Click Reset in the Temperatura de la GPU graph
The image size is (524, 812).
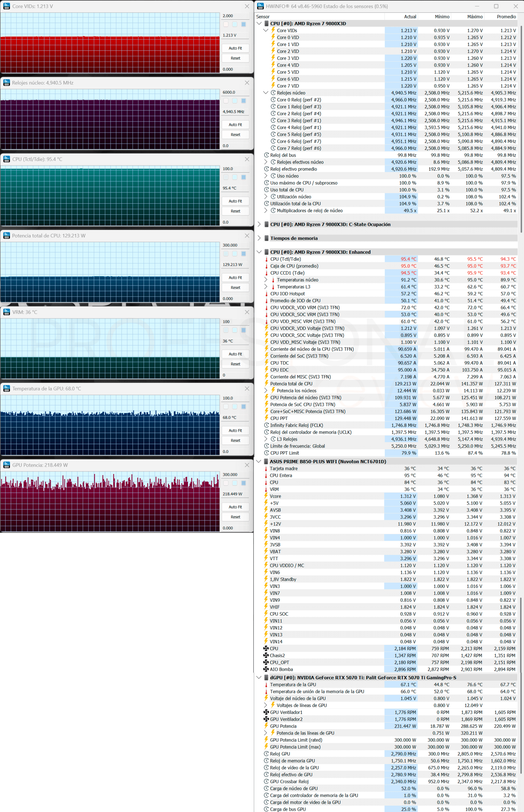coord(236,440)
